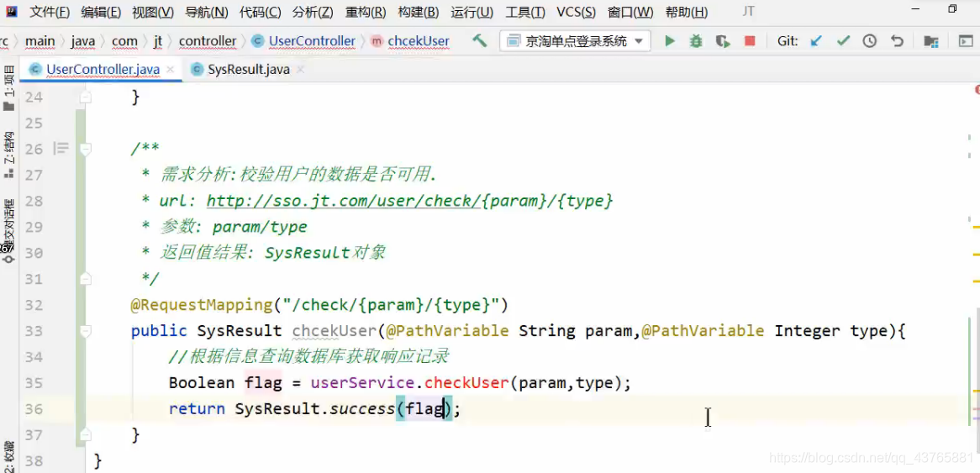Screen dimensions: 980x473
Task: Open the 窗口(W) menu
Action: tap(630, 12)
